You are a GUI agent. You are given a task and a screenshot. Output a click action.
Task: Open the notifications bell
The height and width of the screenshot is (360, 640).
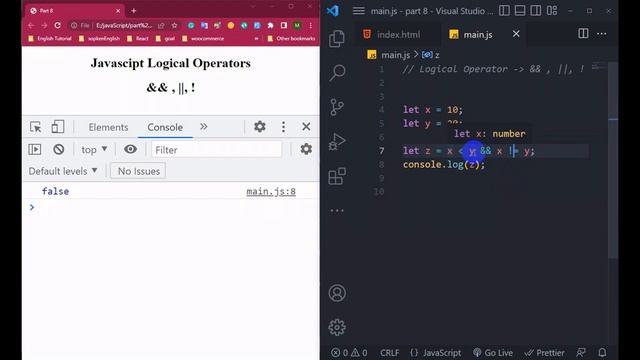click(x=602, y=353)
